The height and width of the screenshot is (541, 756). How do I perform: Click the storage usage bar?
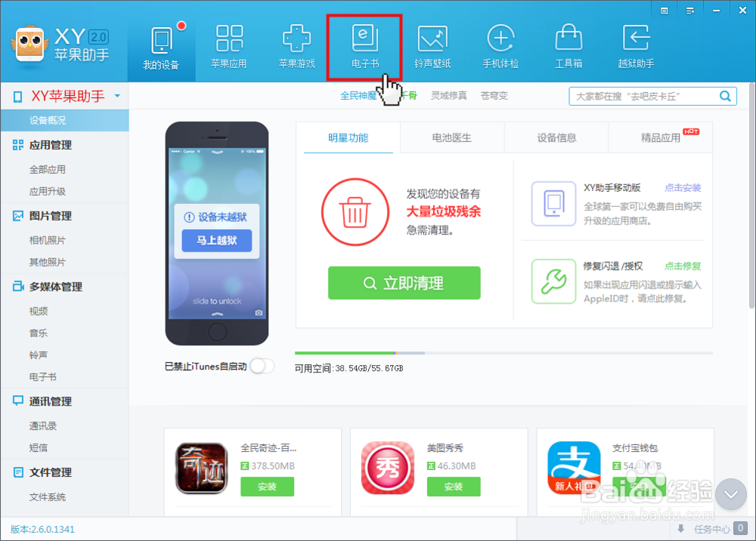click(503, 353)
